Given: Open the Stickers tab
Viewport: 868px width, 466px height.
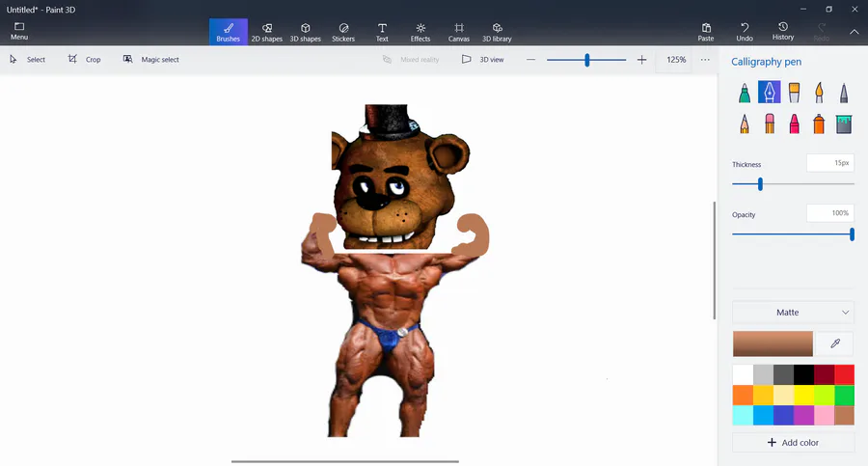Looking at the screenshot, I should pos(343,32).
